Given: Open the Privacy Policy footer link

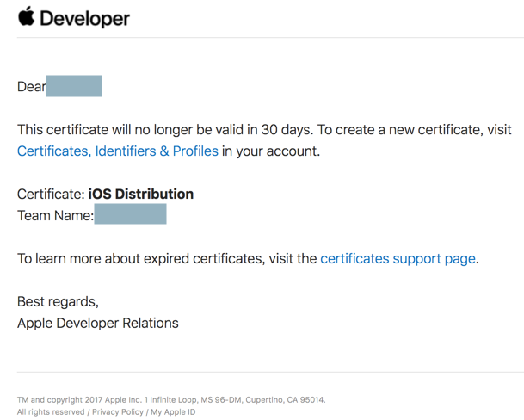Looking at the screenshot, I should [118, 412].
